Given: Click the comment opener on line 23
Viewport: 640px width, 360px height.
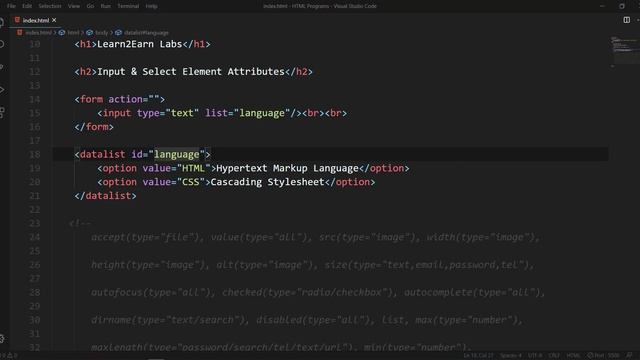Looking at the screenshot, I should pos(80,223).
